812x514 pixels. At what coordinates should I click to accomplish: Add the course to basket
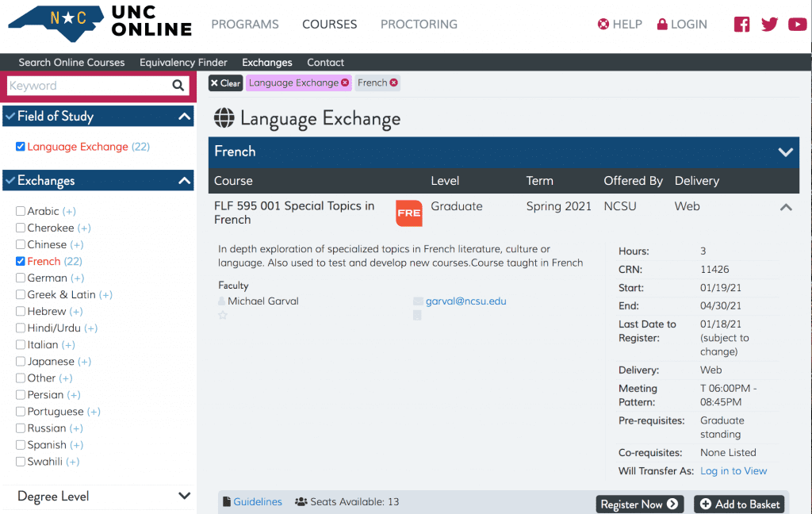point(740,504)
